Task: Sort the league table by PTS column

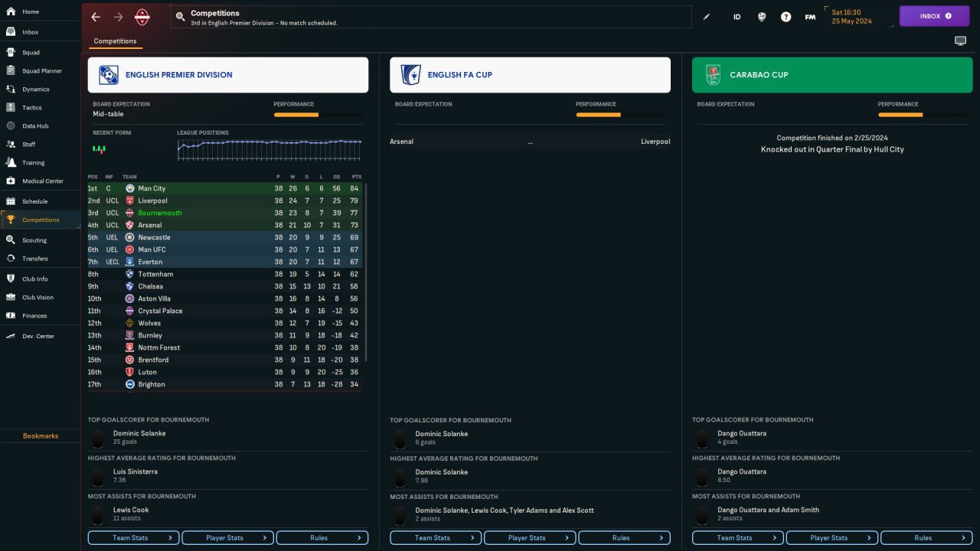Action: pos(356,177)
